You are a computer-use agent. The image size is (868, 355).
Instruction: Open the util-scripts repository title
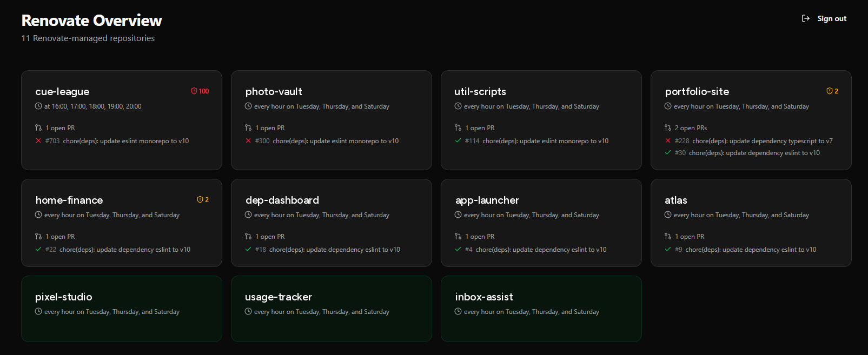click(480, 91)
